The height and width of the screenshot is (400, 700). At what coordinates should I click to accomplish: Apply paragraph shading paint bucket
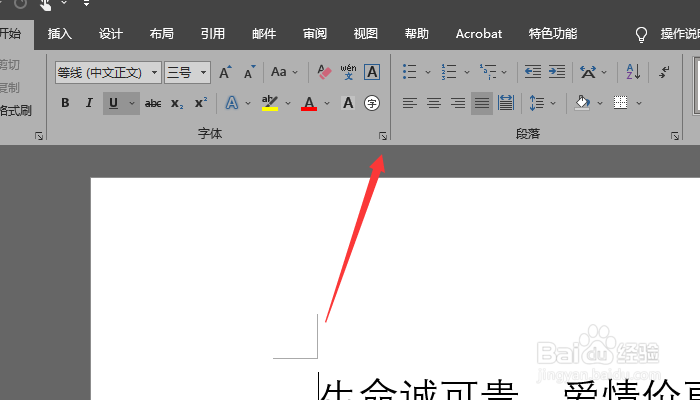pos(582,103)
